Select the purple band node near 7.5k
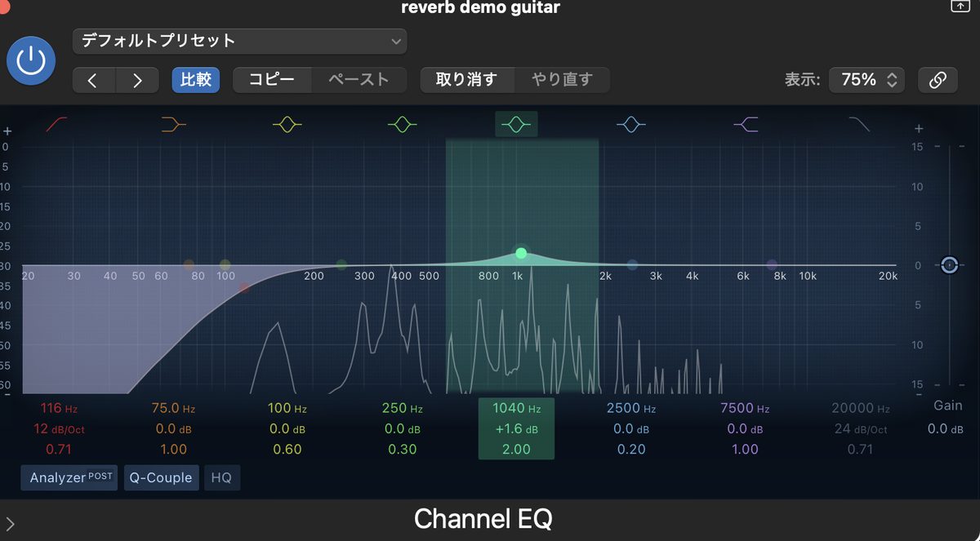The image size is (980, 541). pyautogui.click(x=772, y=265)
